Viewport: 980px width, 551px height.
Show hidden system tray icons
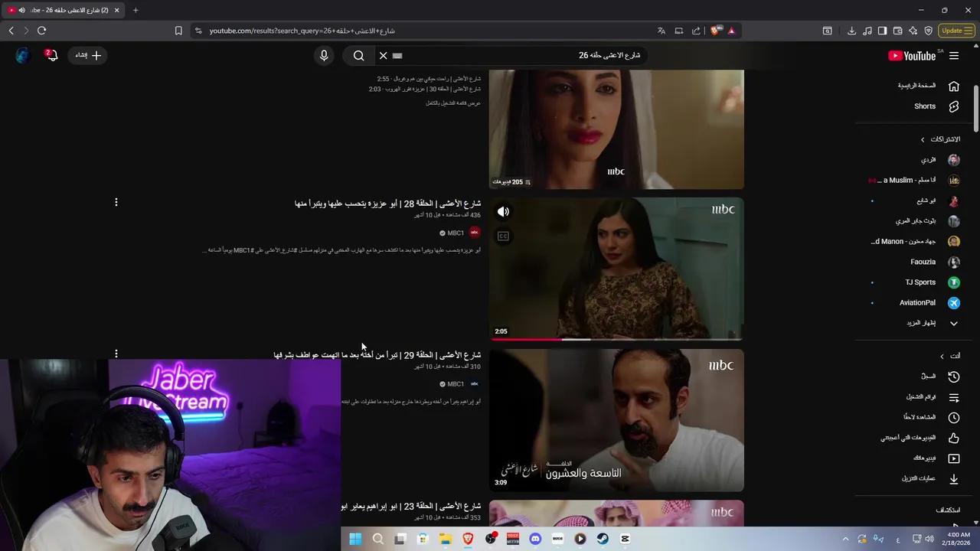(845, 539)
